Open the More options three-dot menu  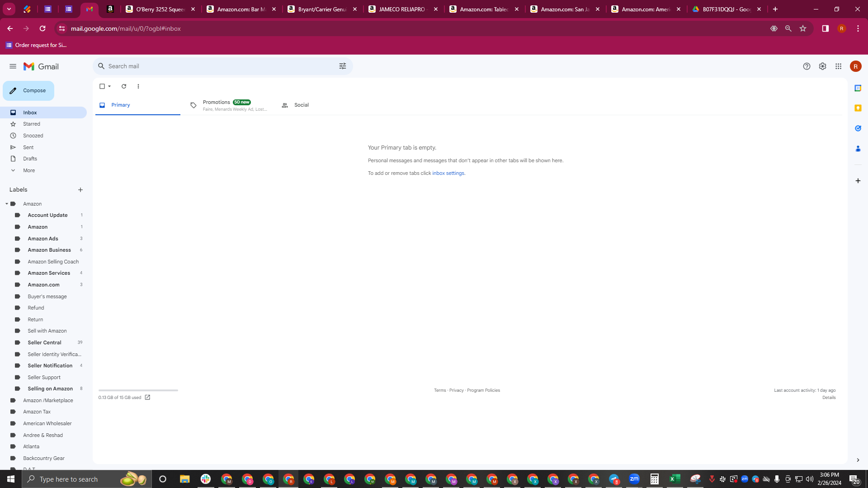(138, 86)
